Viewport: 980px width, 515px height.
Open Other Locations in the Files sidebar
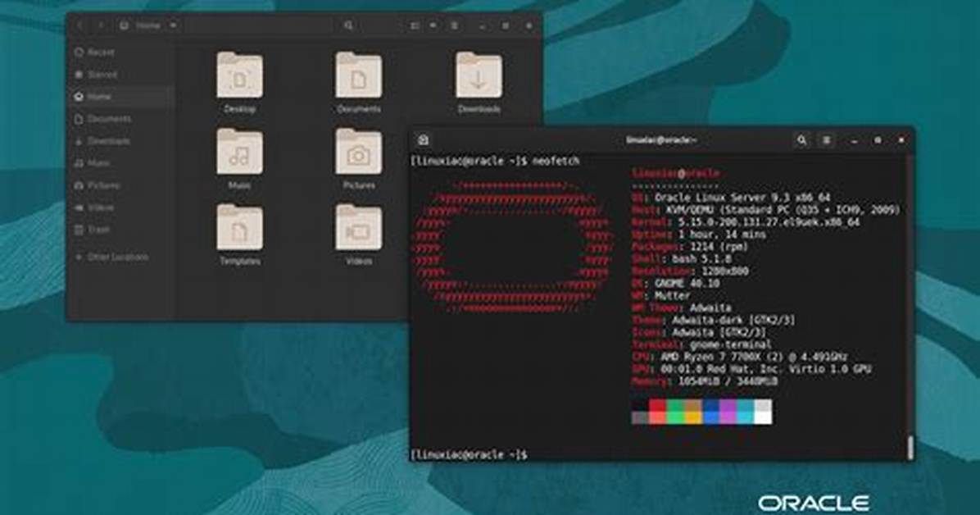click(120, 257)
